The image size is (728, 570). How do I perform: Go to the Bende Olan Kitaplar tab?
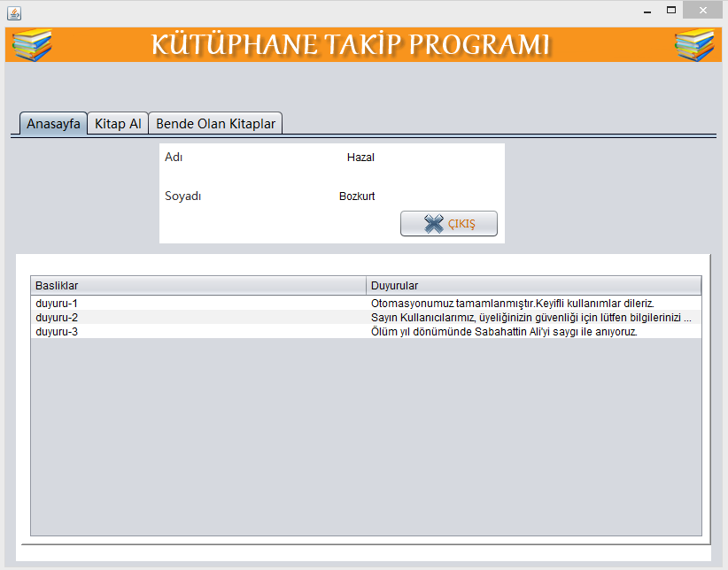215,123
